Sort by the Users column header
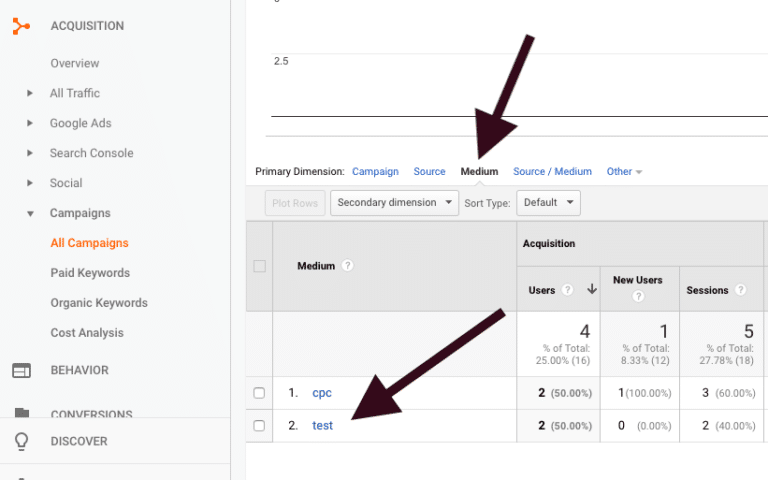 click(542, 290)
